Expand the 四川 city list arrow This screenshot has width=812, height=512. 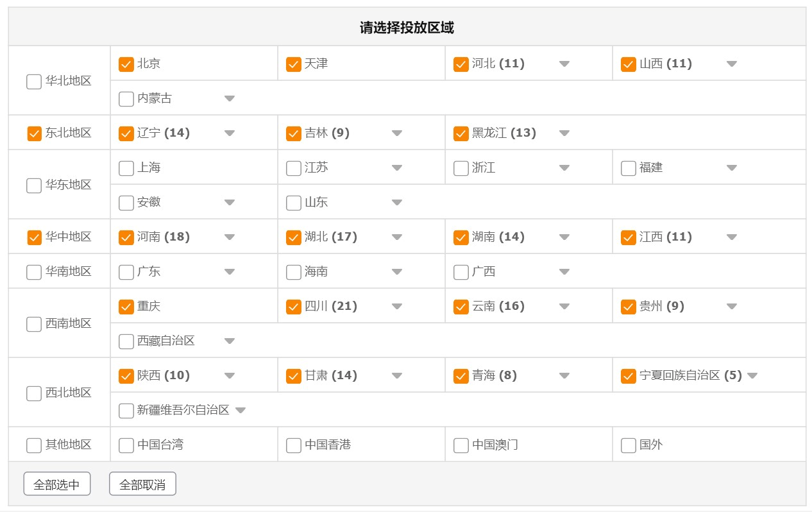click(x=397, y=307)
